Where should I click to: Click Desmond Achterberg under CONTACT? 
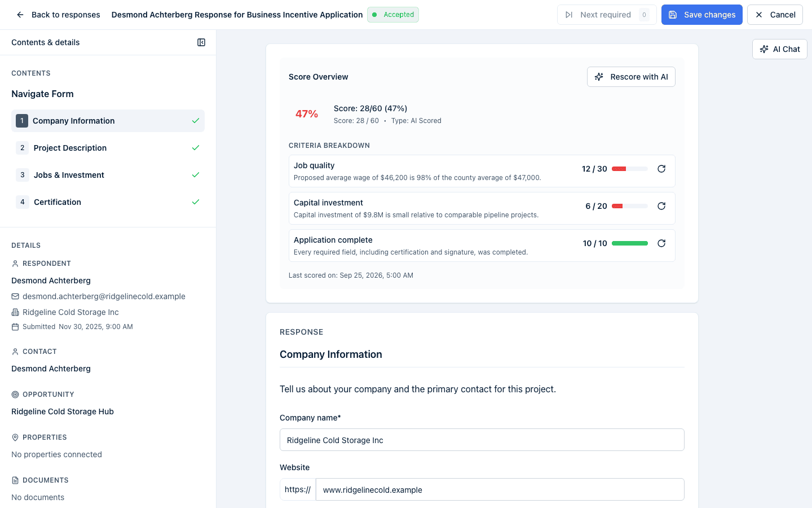51,369
